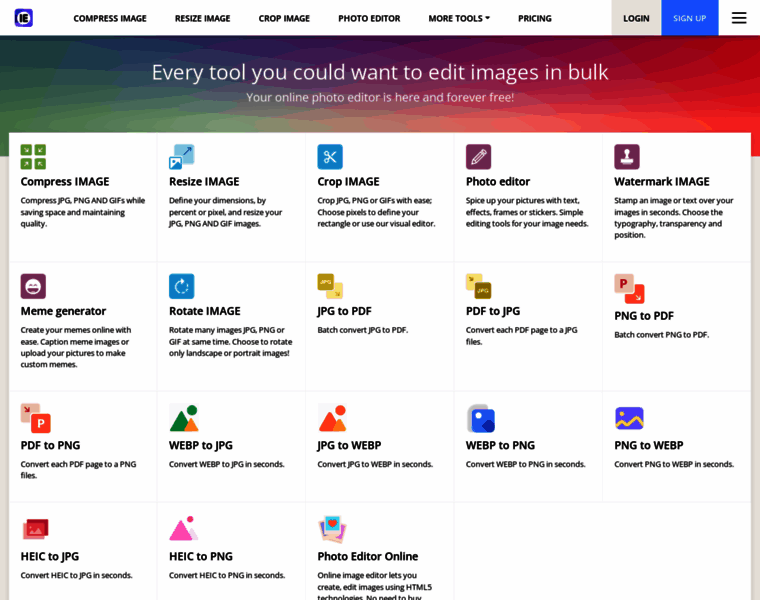This screenshot has height=600, width=760.
Task: Open the hamburger menu icon
Action: point(739,18)
